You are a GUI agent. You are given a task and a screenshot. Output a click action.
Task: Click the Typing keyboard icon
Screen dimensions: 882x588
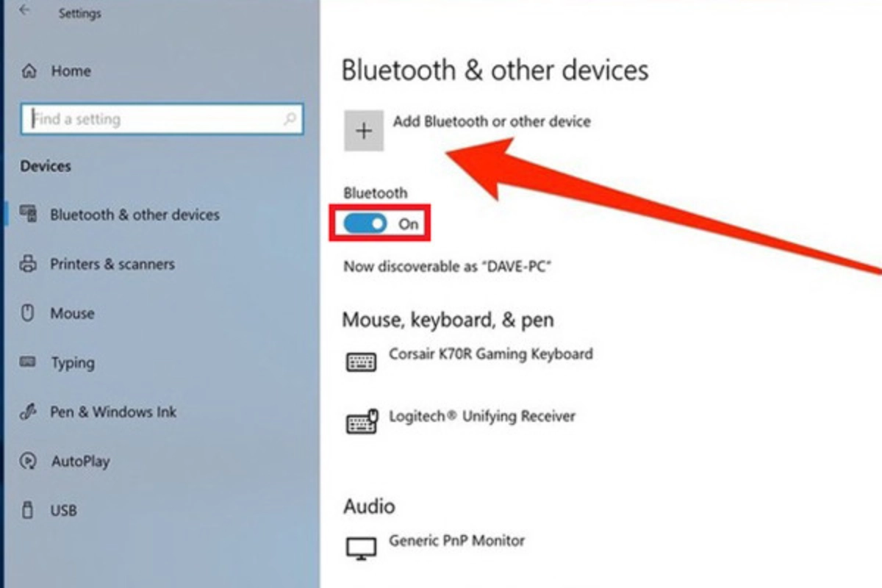[29, 362]
